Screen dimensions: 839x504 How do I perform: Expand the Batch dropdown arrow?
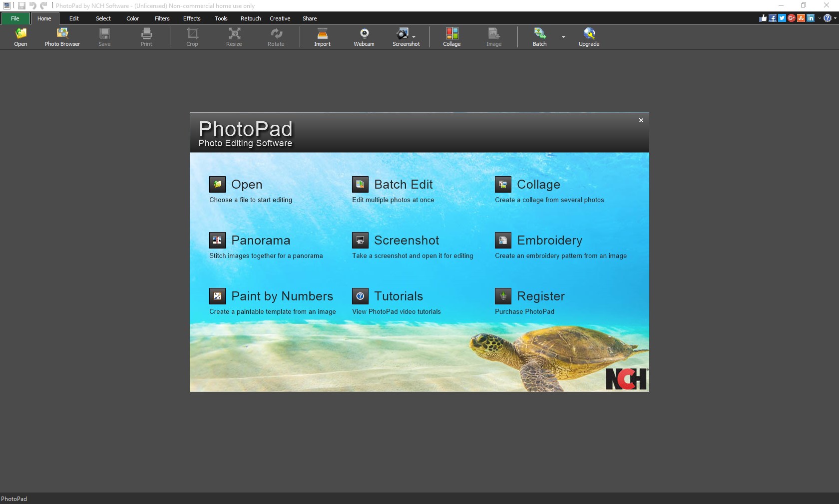click(563, 38)
